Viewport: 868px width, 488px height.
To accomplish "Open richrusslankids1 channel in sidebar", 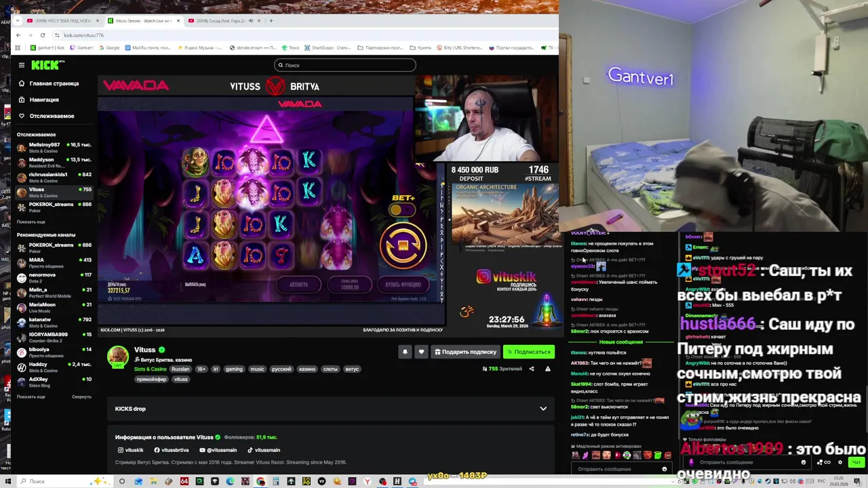I will (x=54, y=178).
